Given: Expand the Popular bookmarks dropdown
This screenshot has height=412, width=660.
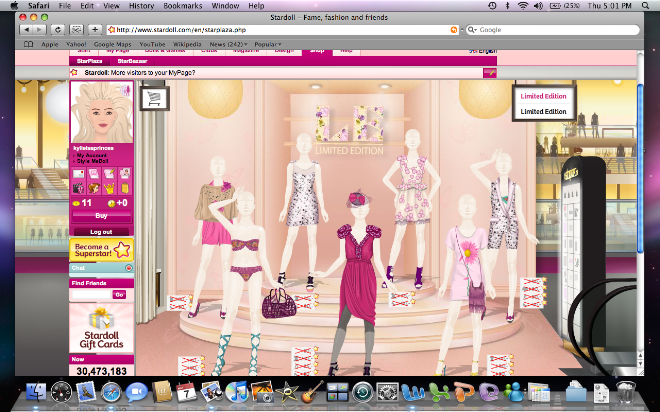Looking at the screenshot, I should (268, 44).
